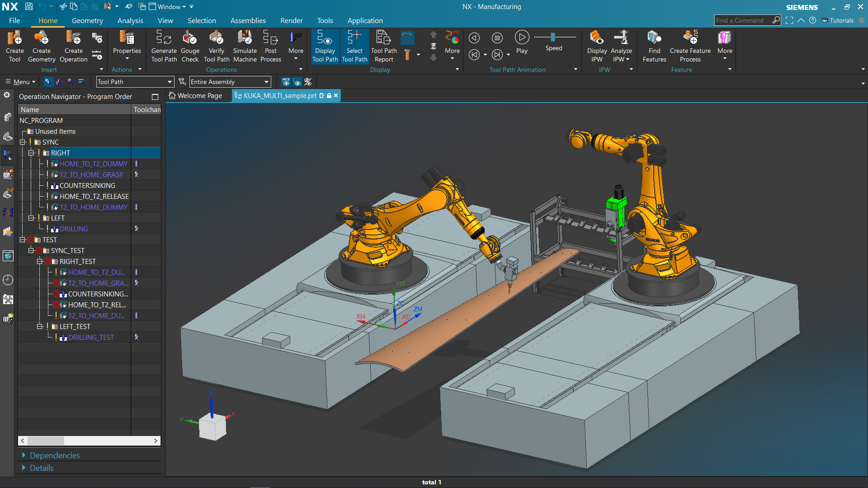Toggle the teal tool path display option
Viewport: 868px width, 488px height.
pos(407,38)
